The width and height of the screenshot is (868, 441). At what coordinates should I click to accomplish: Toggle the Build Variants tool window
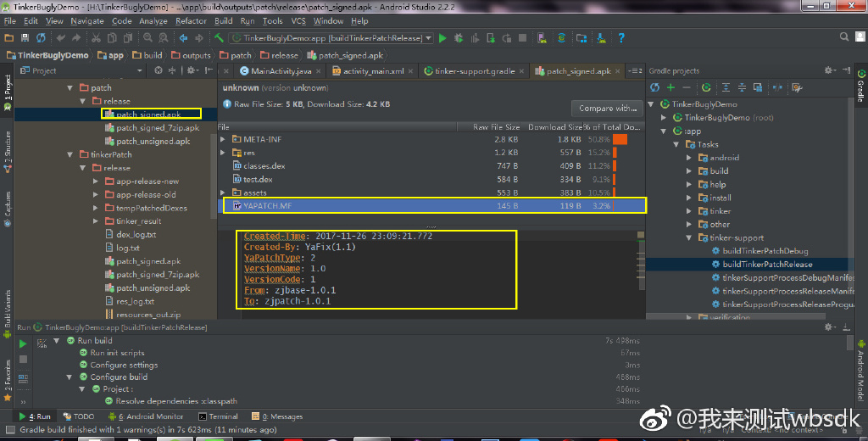tap(7, 314)
